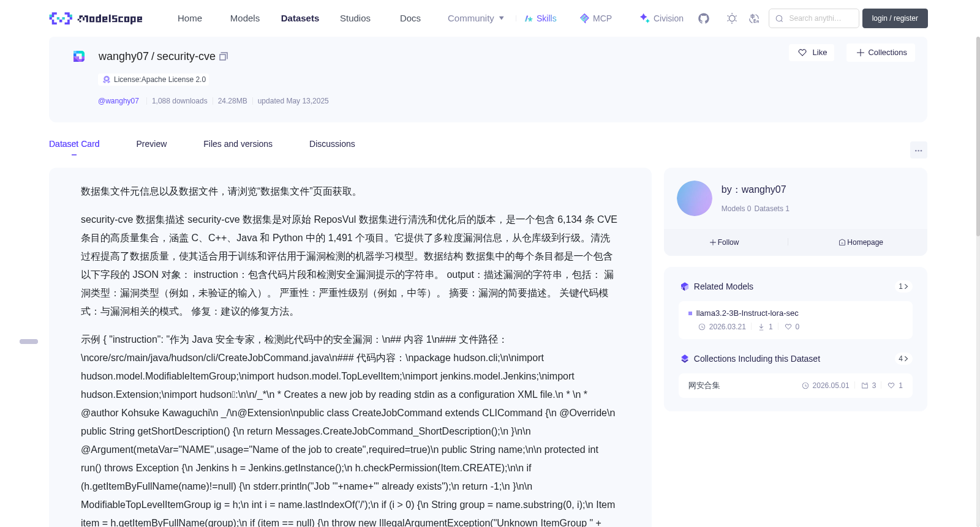The image size is (980, 527).
Task: Copy dataset name security-cve icon
Action: click(224, 56)
